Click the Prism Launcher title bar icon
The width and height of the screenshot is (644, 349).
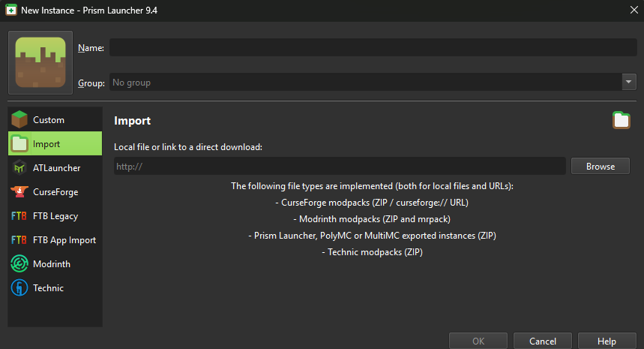click(11, 11)
